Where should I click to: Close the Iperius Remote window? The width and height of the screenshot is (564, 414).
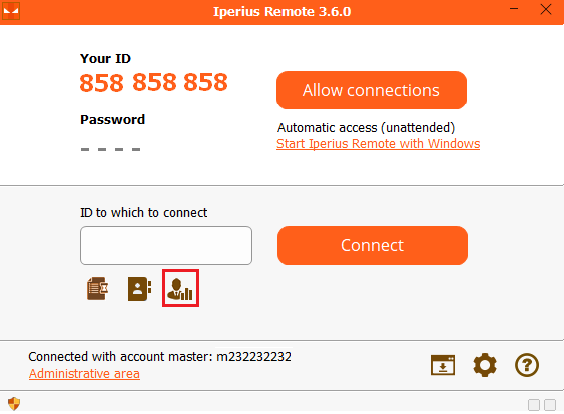[546, 9]
